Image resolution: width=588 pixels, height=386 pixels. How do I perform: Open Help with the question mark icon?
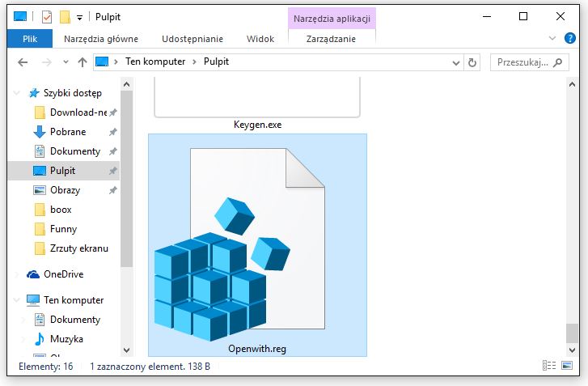click(569, 38)
